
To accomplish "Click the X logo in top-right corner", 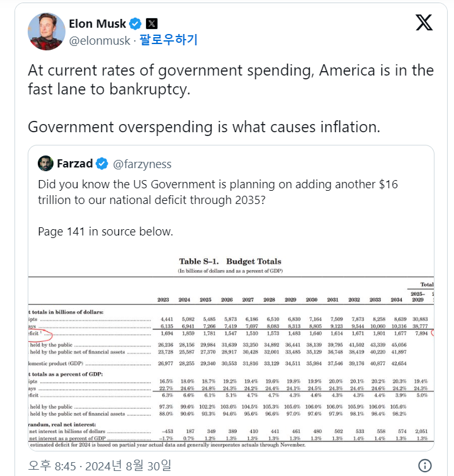I will [x=424, y=23].
